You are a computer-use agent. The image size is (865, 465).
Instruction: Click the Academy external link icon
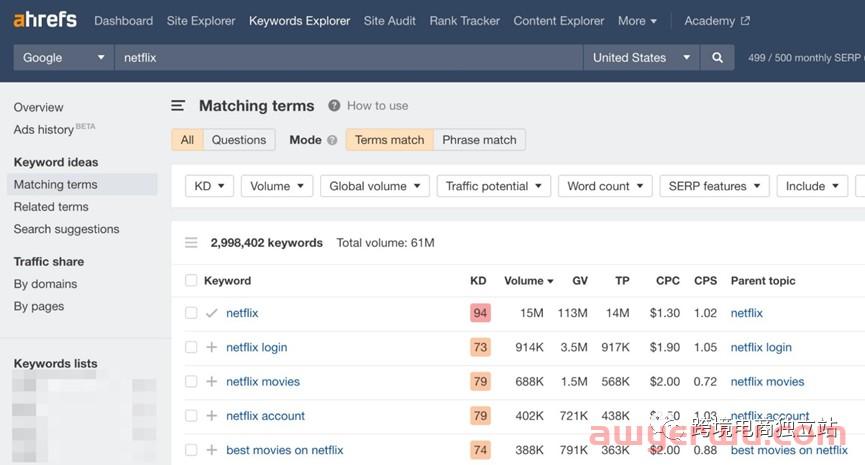click(x=745, y=21)
